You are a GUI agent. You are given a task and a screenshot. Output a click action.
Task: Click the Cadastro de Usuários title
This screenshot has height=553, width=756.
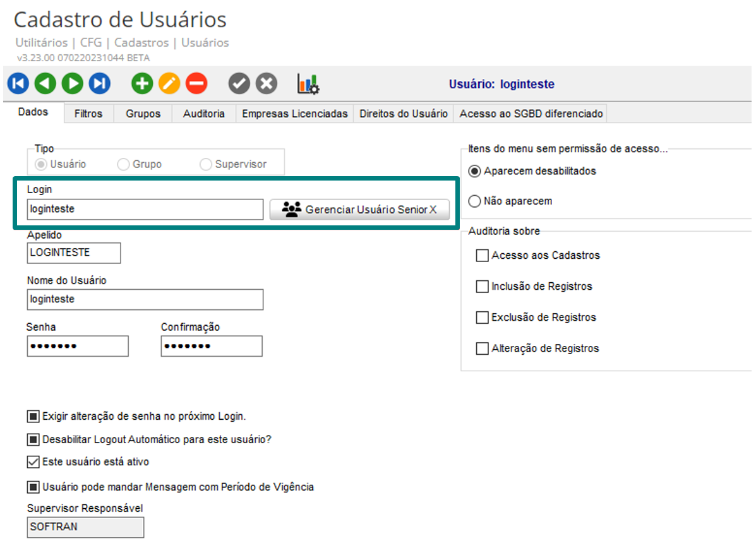pos(120,20)
